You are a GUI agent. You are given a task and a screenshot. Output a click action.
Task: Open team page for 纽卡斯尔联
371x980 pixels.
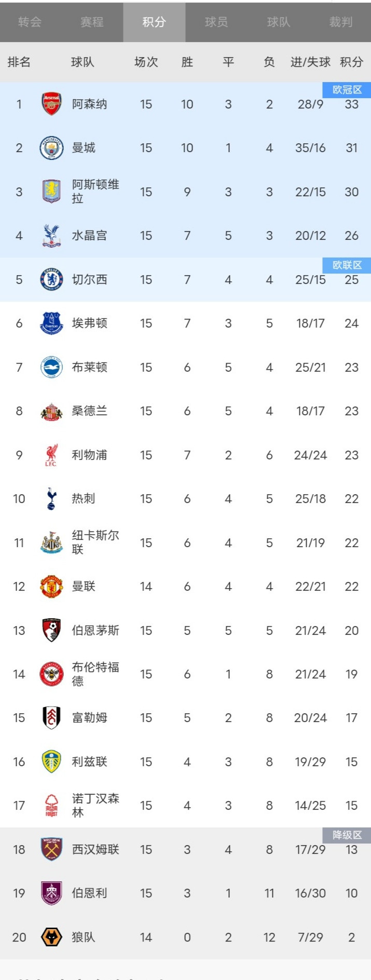[x=95, y=542]
